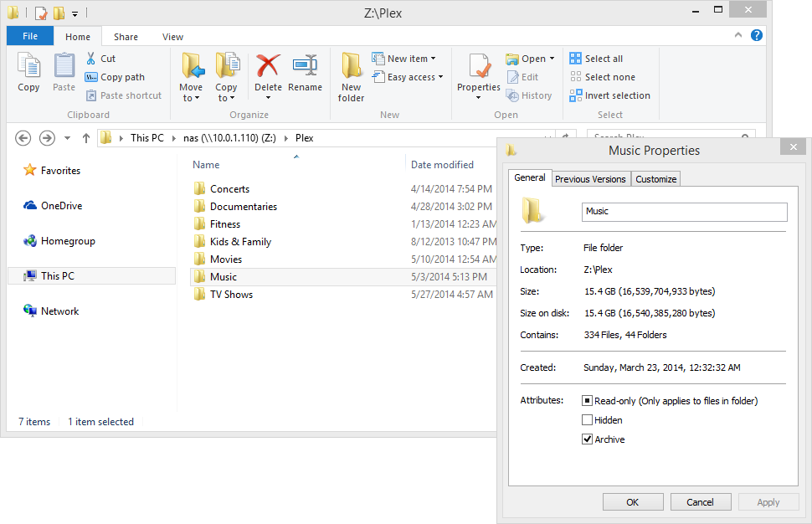Check the Hidden attribute checkbox
Viewport: 812px width, 524px height.
[588, 420]
